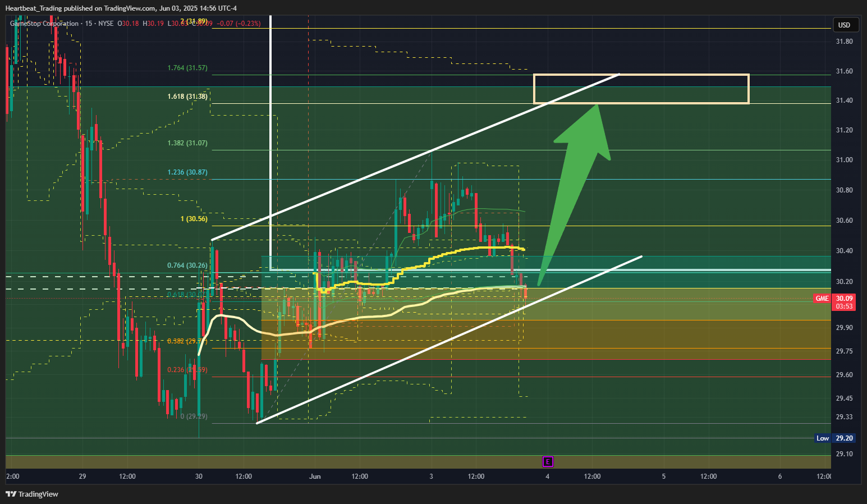Open the Heartbeat_Trading publisher header text

click(x=121, y=8)
